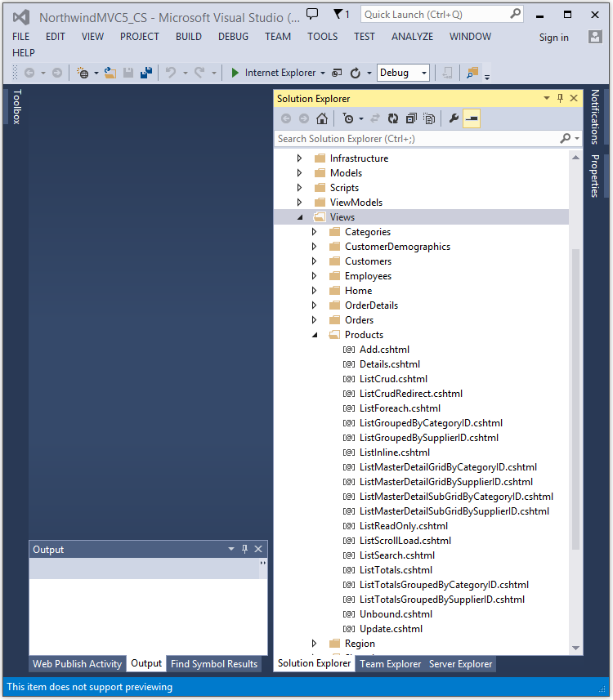This screenshot has width=613, height=700.
Task: Open the feedback speech bubble icon
Action: (x=312, y=14)
